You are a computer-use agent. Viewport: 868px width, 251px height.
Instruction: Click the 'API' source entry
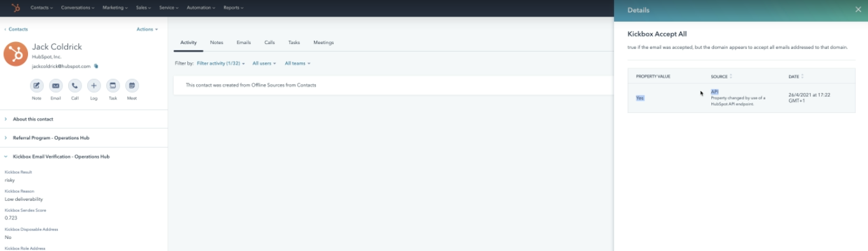pos(715,92)
